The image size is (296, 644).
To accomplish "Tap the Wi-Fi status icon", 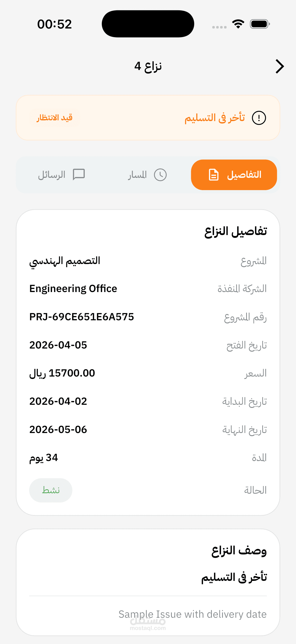I will (238, 24).
